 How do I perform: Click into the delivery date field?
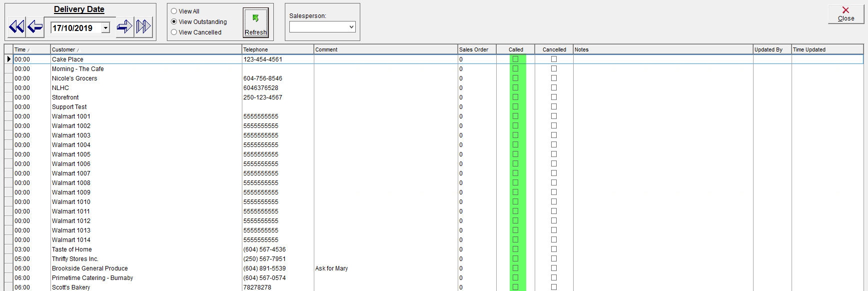coord(76,28)
